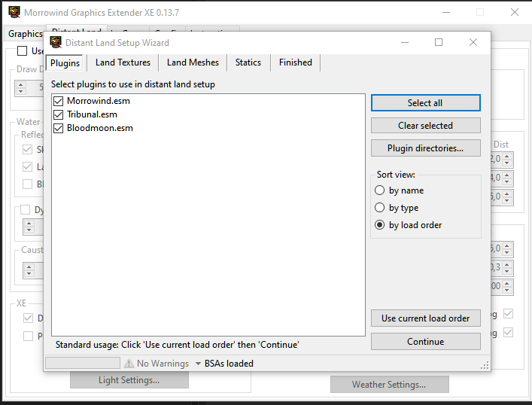Go to the Statics tab
Image resolution: width=532 pixels, height=405 pixels.
pyautogui.click(x=248, y=62)
